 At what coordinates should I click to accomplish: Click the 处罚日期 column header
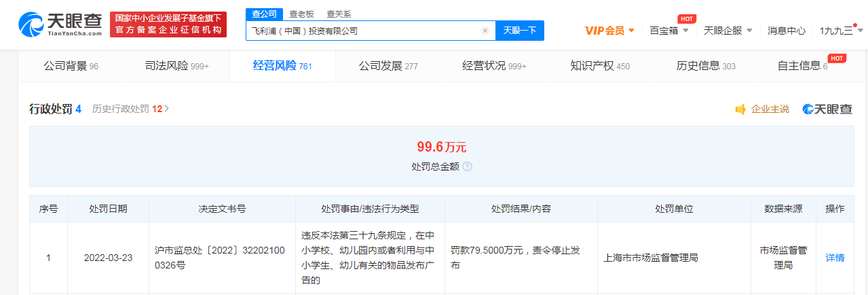coord(108,209)
